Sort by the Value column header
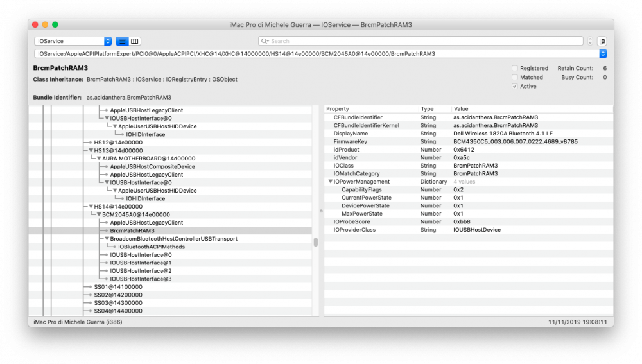The height and width of the screenshot is (364, 642). [460, 109]
